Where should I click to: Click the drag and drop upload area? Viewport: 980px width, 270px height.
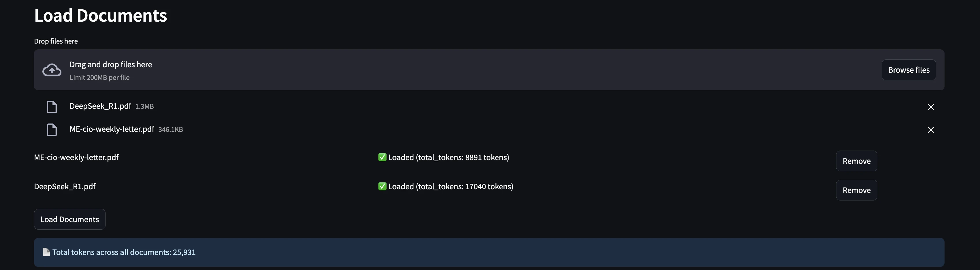pos(456,70)
